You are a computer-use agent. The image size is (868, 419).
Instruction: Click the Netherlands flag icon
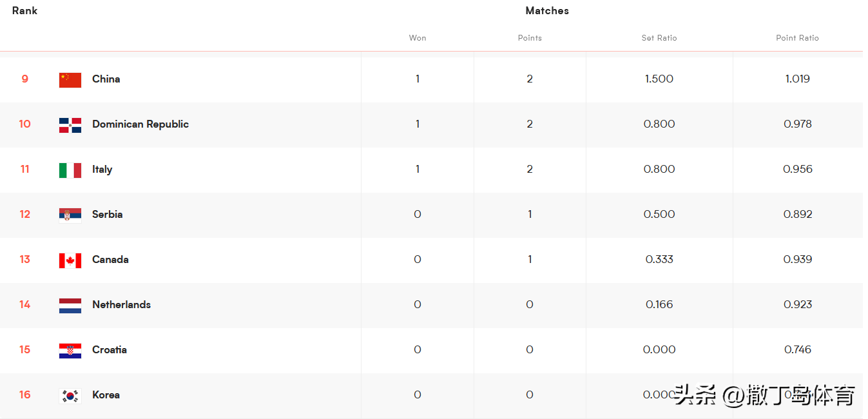(x=70, y=306)
